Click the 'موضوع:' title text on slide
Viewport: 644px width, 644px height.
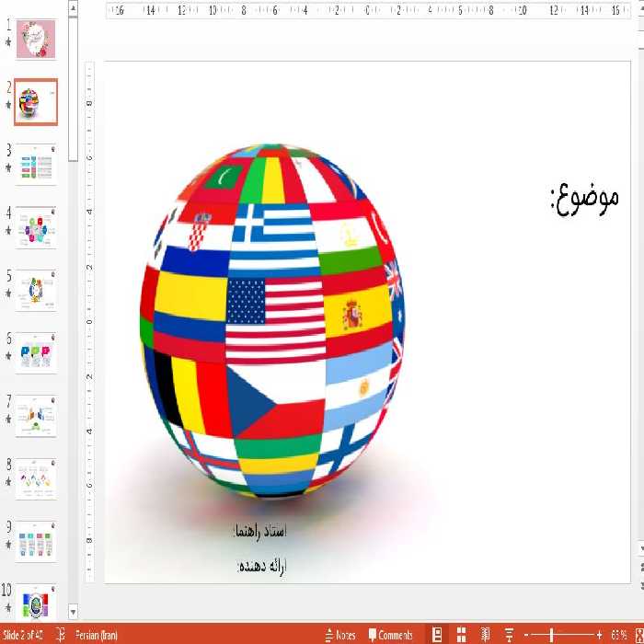pos(584,200)
